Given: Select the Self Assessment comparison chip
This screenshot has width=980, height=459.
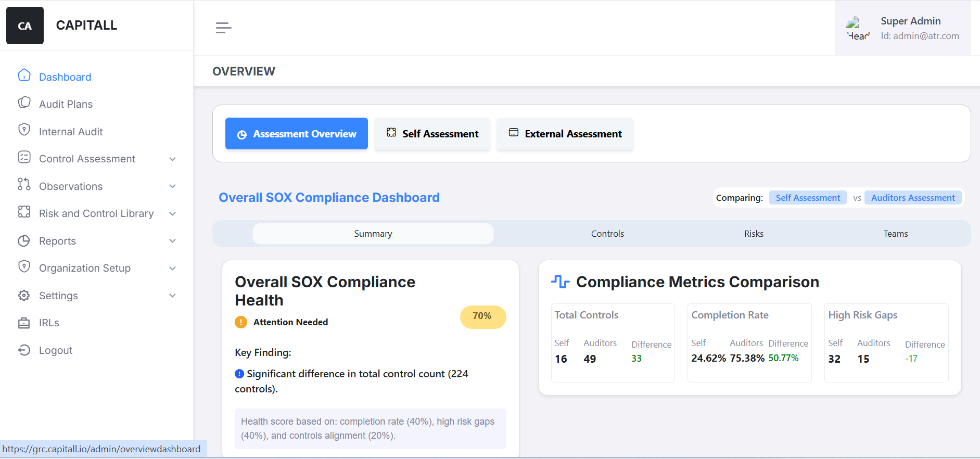Looking at the screenshot, I should pyautogui.click(x=807, y=198).
